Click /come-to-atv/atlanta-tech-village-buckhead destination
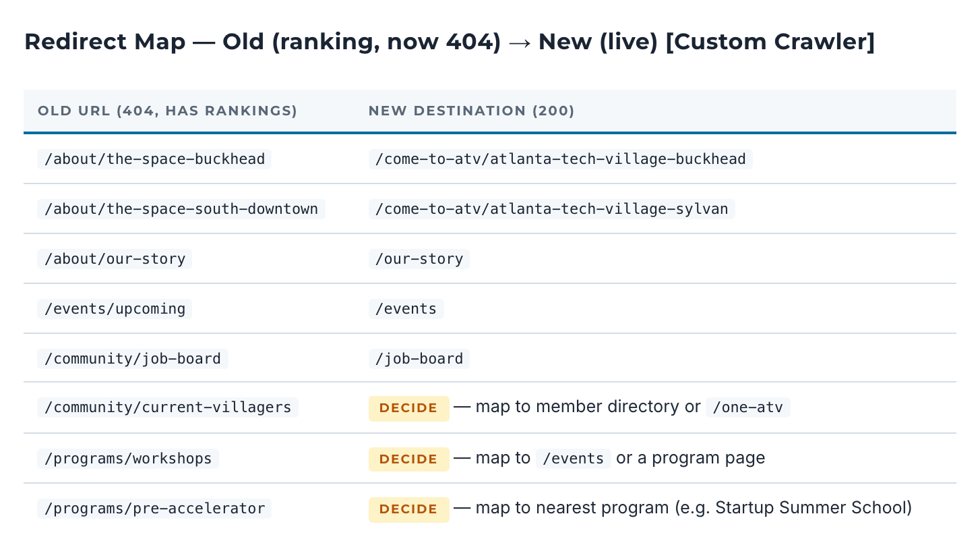This screenshot has width=980, height=541. click(560, 159)
